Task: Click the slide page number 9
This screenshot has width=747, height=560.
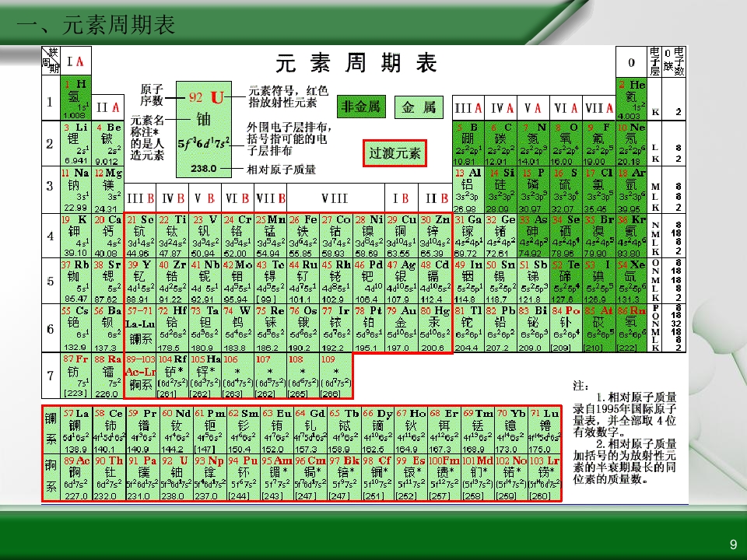Action: tap(733, 544)
